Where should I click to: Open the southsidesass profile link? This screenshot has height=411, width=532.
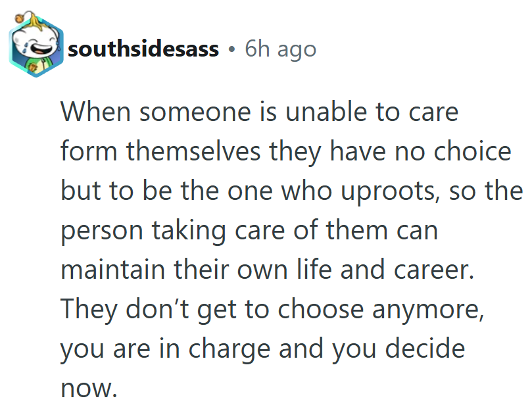click(x=143, y=49)
